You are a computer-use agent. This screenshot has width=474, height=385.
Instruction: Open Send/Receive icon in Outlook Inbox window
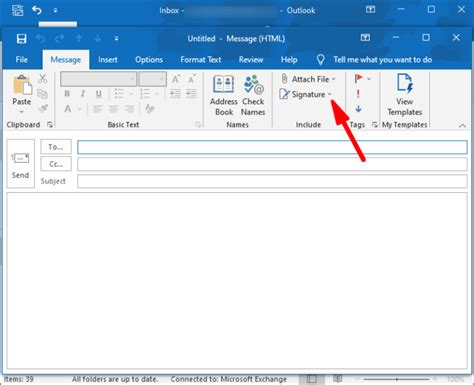coord(17,10)
